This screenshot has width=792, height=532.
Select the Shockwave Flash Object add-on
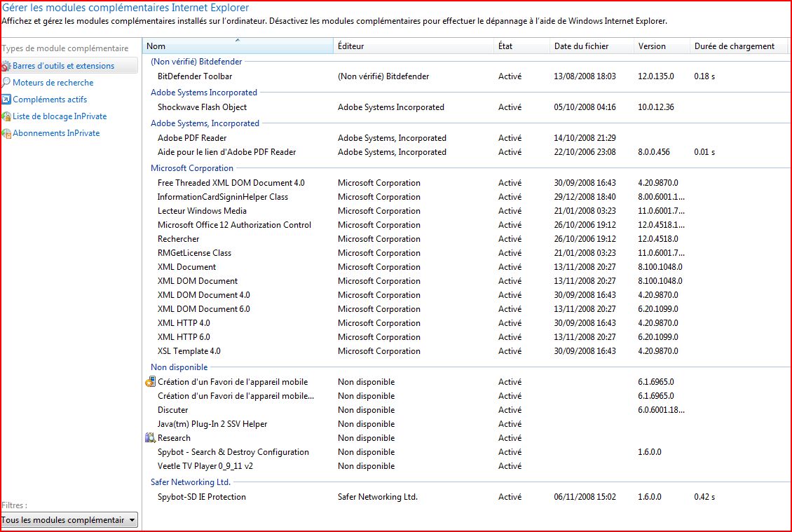[x=202, y=107]
